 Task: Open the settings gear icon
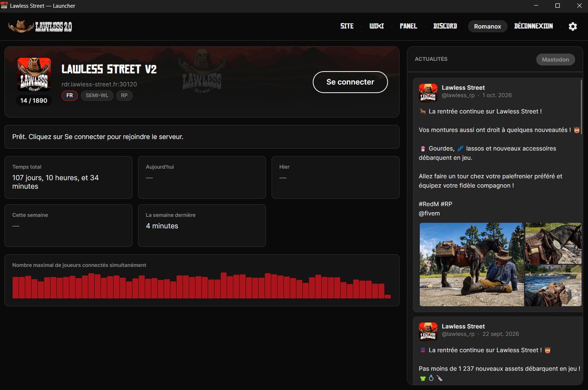(573, 26)
